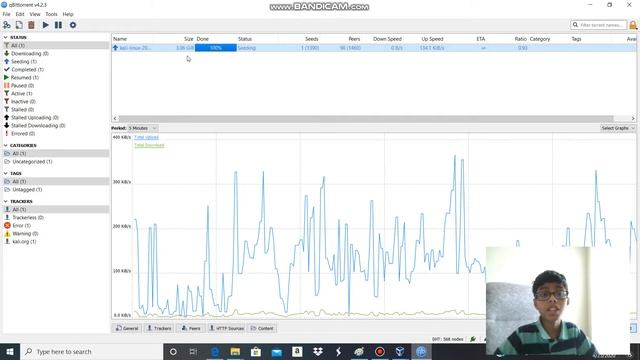Click the Pause toolbar icon

click(x=58, y=25)
